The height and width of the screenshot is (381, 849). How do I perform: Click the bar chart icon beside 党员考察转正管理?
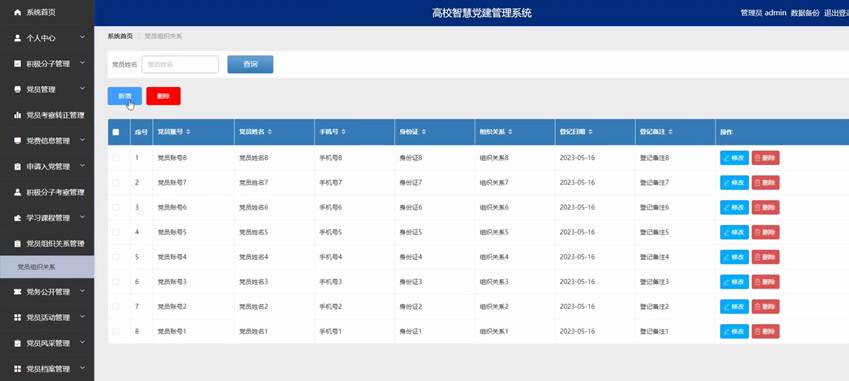click(x=17, y=115)
